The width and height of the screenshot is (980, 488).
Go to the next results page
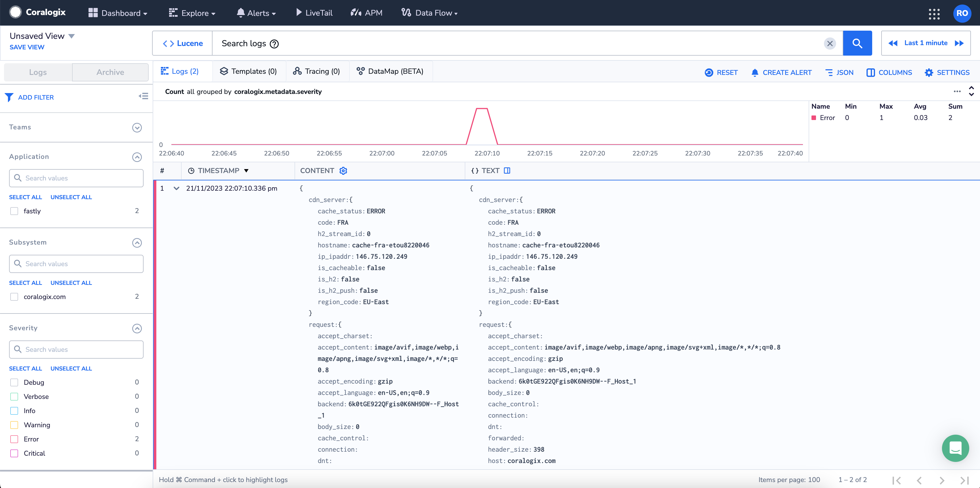coord(942,480)
